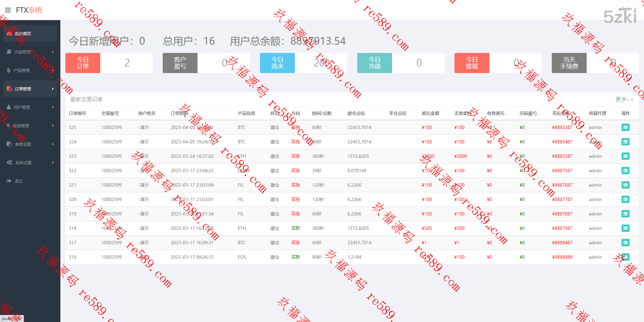Click the system settings gear icon
The height and width of the screenshot is (322, 644).
coord(9,163)
